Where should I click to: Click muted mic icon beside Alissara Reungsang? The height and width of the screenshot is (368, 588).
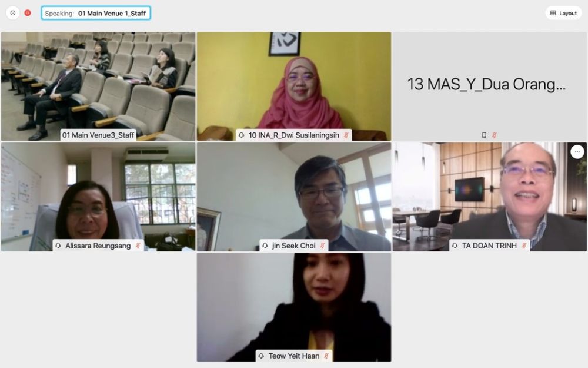point(138,246)
